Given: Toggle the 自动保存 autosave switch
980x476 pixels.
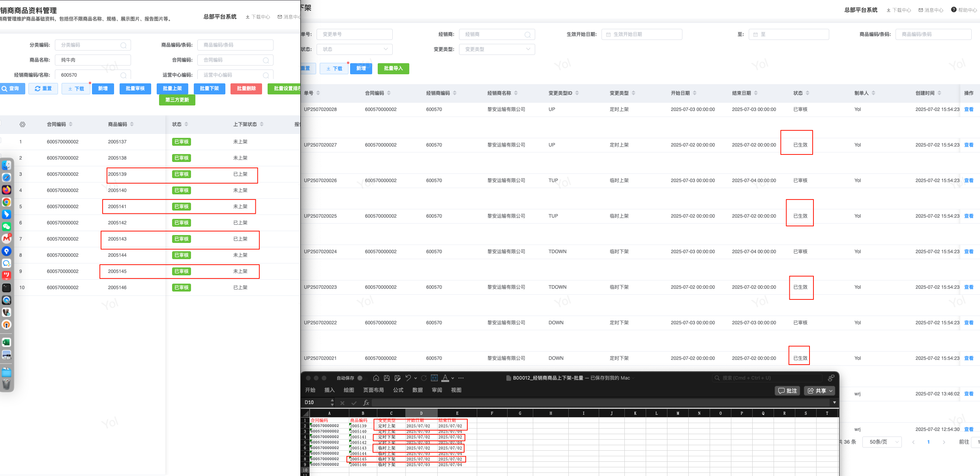Looking at the screenshot, I should pyautogui.click(x=361, y=378).
